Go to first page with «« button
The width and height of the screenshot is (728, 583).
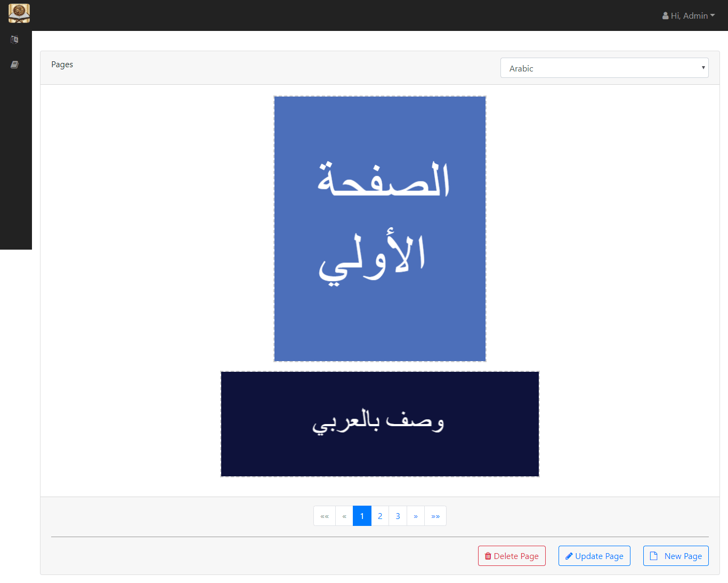325,516
